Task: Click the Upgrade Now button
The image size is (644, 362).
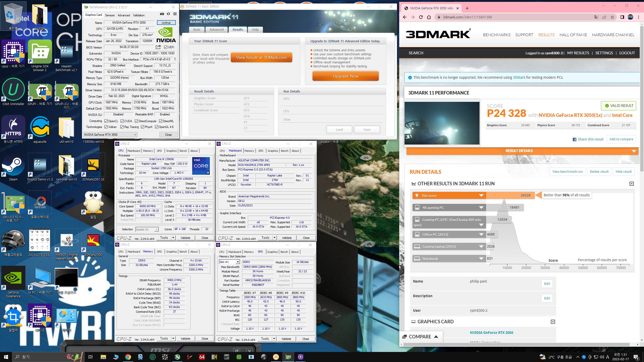Action: (345, 76)
